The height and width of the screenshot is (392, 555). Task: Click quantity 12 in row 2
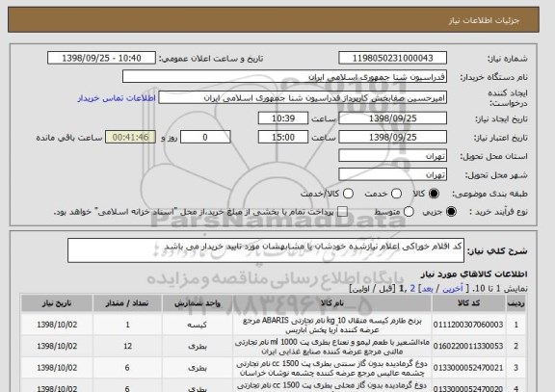click(x=128, y=346)
